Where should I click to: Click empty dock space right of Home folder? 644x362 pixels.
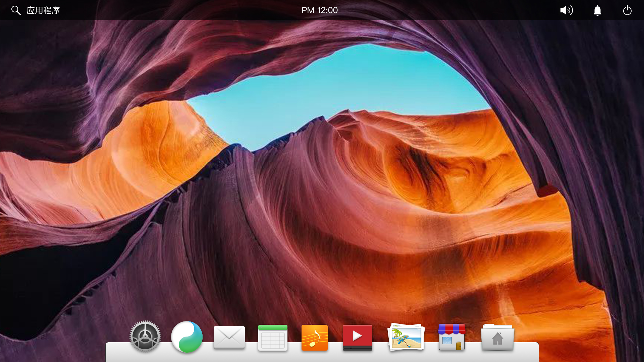pos(527,352)
